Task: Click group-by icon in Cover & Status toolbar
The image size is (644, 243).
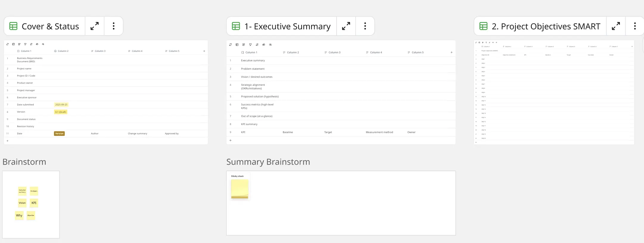Action: 19,44
